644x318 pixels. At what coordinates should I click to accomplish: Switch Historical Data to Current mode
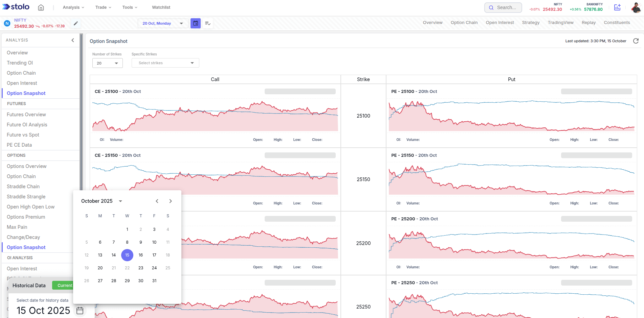point(65,285)
